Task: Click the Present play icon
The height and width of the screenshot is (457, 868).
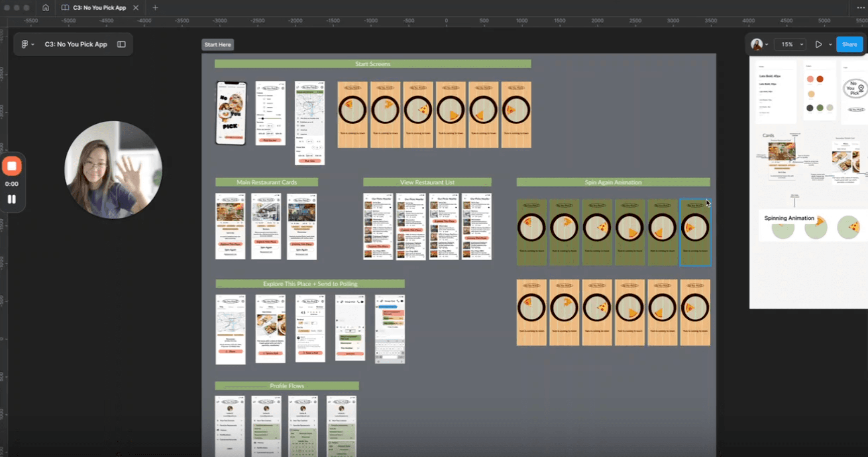Action: pyautogui.click(x=818, y=45)
